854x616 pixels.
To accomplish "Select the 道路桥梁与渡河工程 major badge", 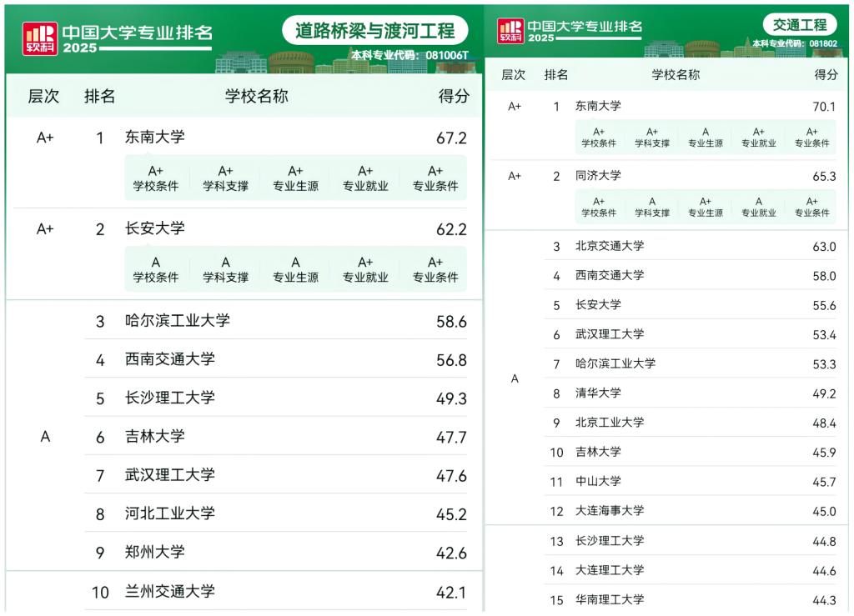I will [374, 32].
